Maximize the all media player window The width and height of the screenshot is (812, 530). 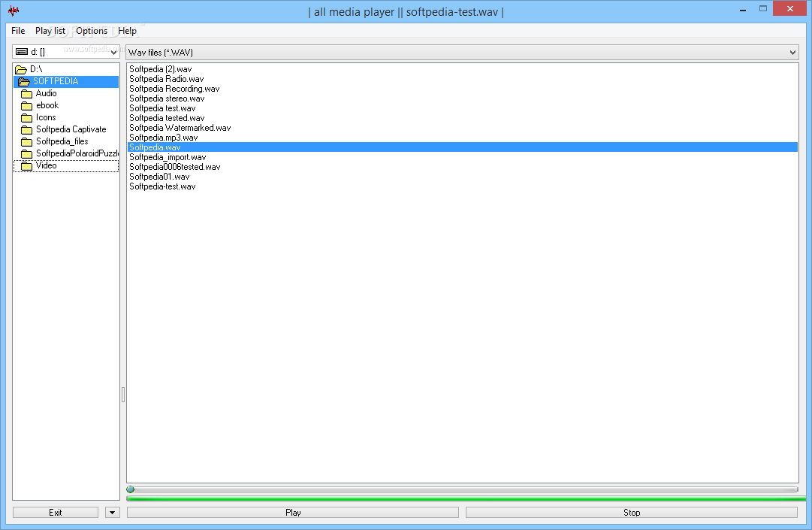pos(763,9)
